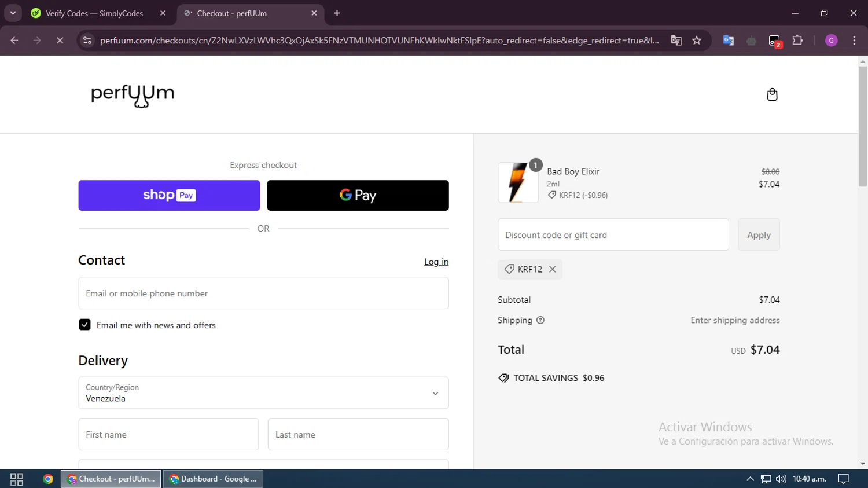Open the Extensions puzzle icon
This screenshot has width=868, height=488.
(x=797, y=41)
